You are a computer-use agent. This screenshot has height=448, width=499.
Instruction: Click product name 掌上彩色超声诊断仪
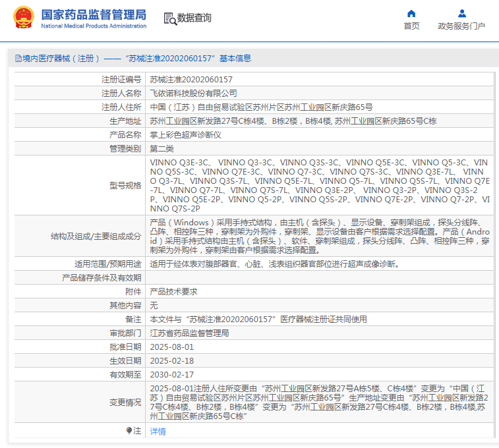point(185,134)
